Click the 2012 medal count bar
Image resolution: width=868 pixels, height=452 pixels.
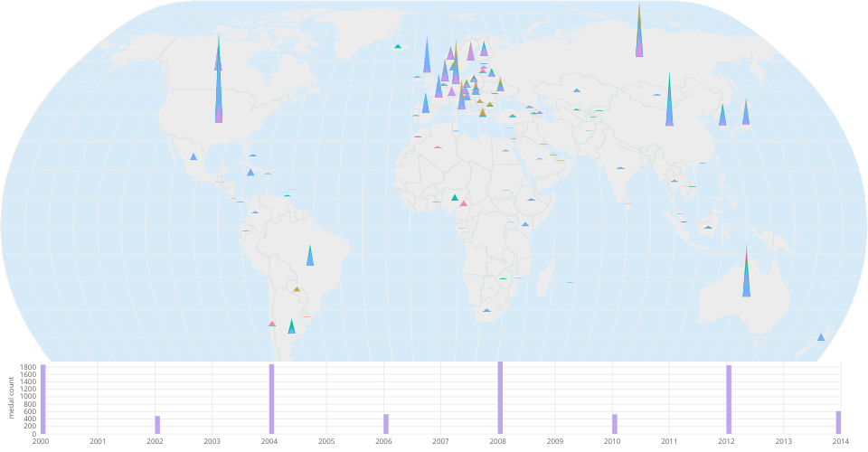[729, 400]
